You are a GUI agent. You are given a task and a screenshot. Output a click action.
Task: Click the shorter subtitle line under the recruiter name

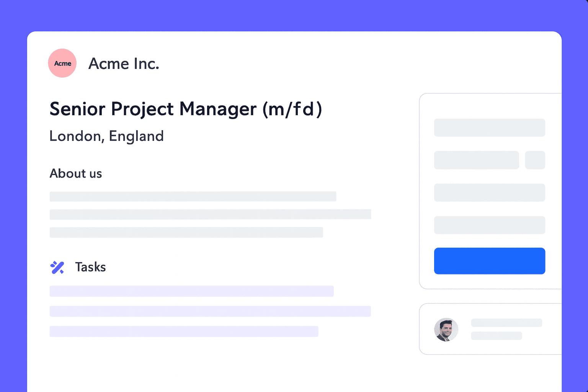(496, 336)
